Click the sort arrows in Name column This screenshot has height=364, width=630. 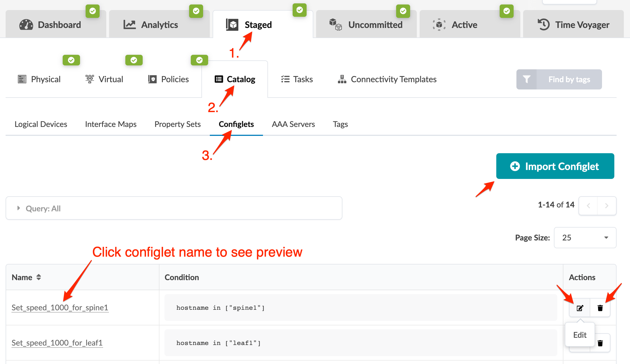[39, 277]
